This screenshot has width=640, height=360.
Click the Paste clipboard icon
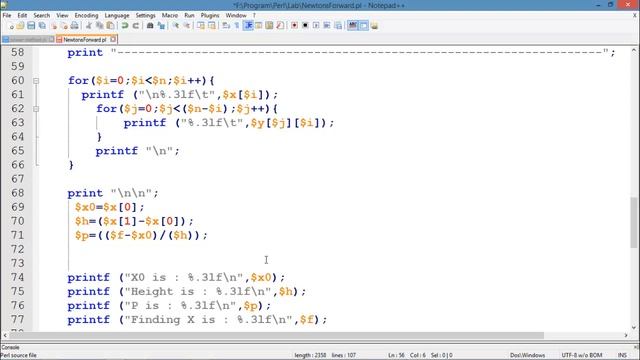(x=110, y=26)
